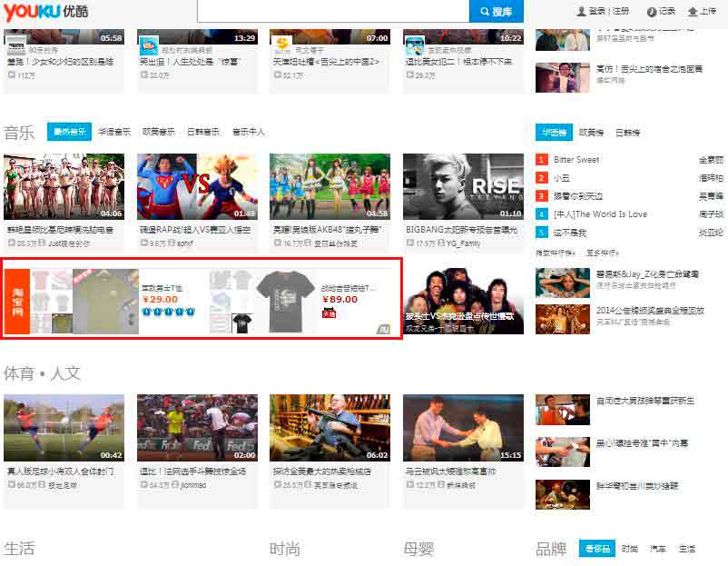Play the RISE Taeyang video thumbnail
The width and height of the screenshot is (728, 566).
tap(463, 186)
